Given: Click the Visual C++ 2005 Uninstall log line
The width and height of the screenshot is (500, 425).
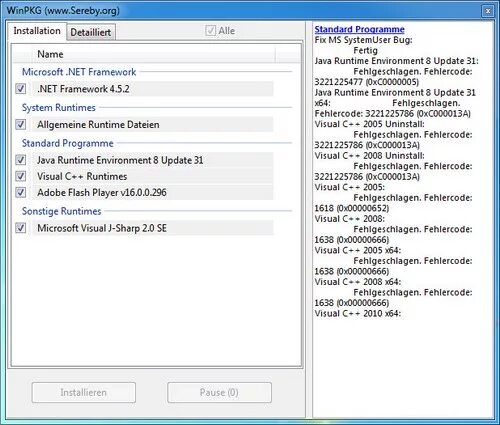Looking at the screenshot, I should coord(369,124).
